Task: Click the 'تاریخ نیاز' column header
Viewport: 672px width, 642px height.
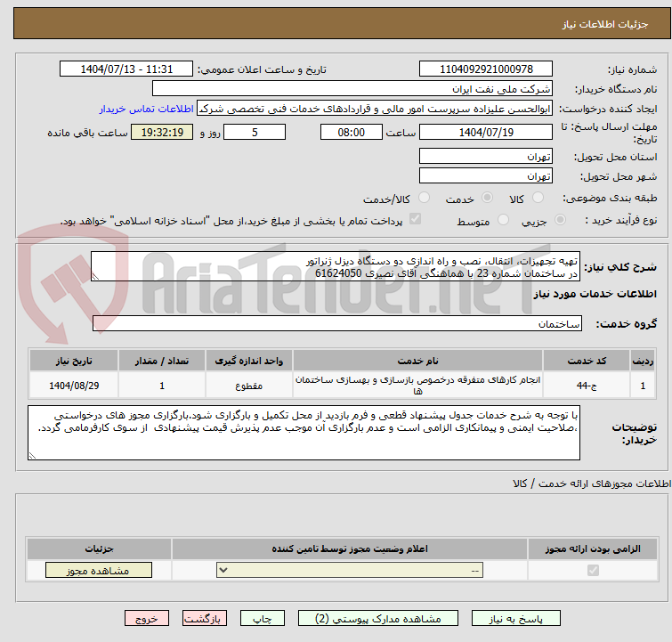Action: [x=74, y=361]
